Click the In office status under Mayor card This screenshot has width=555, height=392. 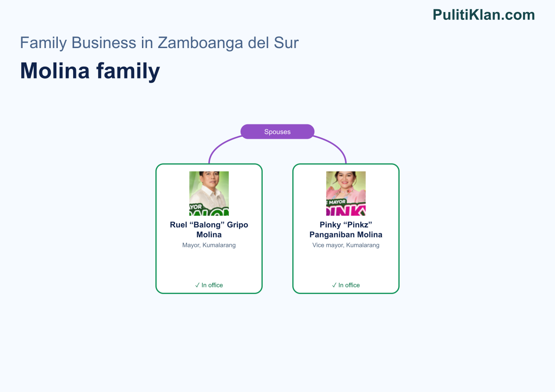209,285
